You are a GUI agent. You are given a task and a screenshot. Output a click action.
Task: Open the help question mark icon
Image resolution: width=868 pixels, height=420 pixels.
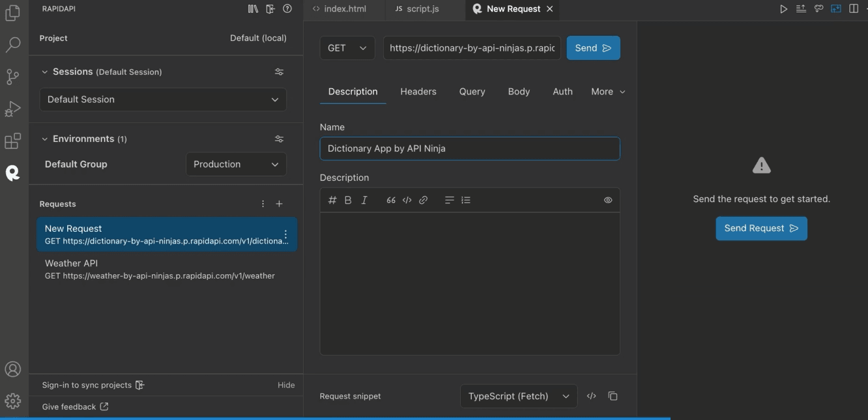coord(287,9)
